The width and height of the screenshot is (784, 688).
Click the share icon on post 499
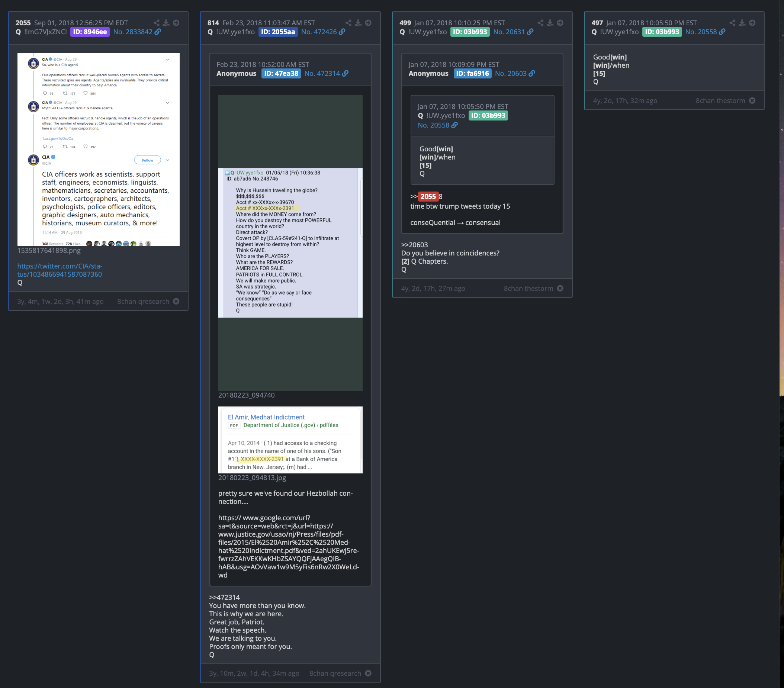[540, 23]
